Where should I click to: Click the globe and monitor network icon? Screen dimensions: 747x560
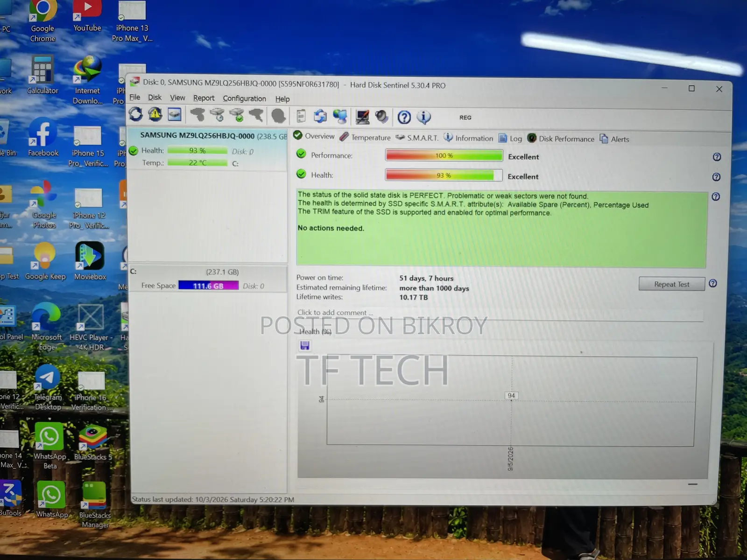pos(340,116)
